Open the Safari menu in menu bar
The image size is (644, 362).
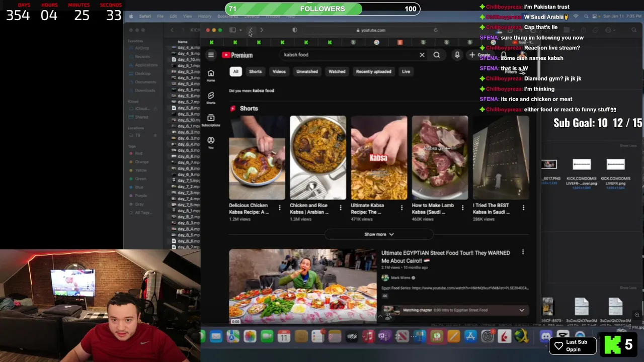click(x=145, y=17)
